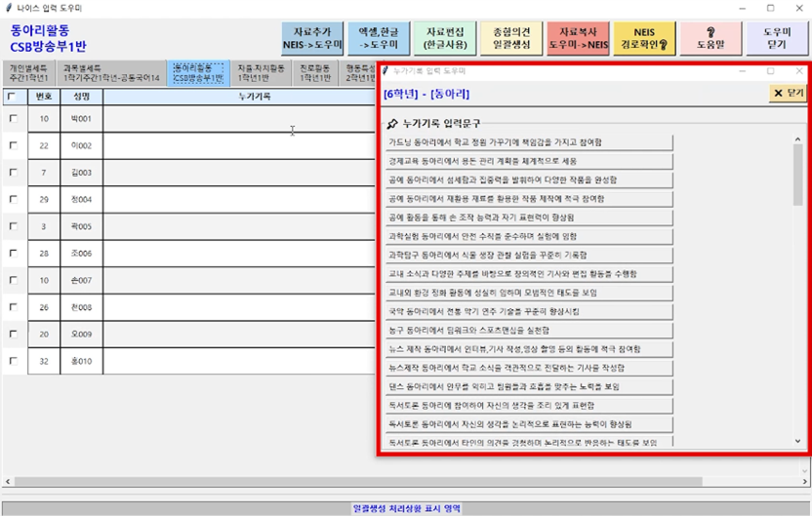Select the 진로활동 1학년1반 tab
Image resolution: width=812 pixels, height=516 pixels.
314,73
